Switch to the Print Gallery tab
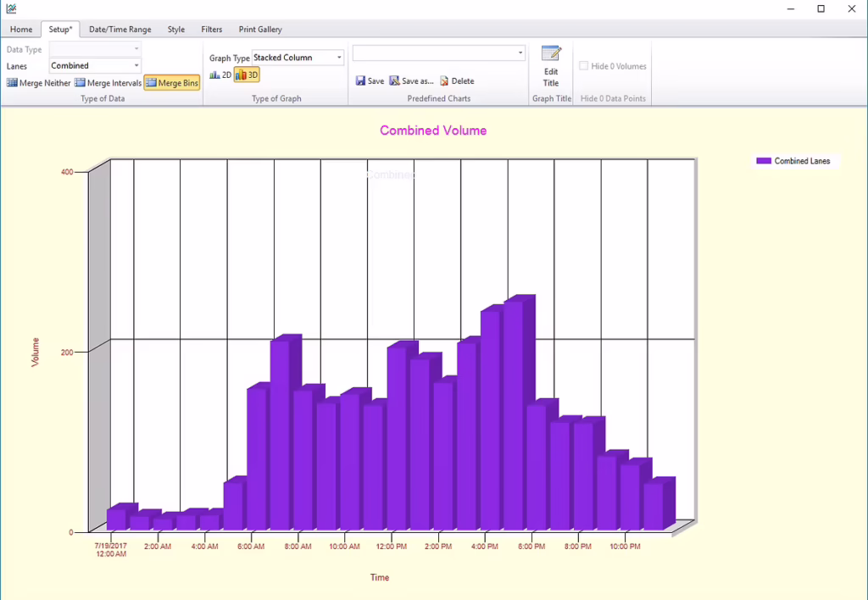 pyautogui.click(x=260, y=30)
